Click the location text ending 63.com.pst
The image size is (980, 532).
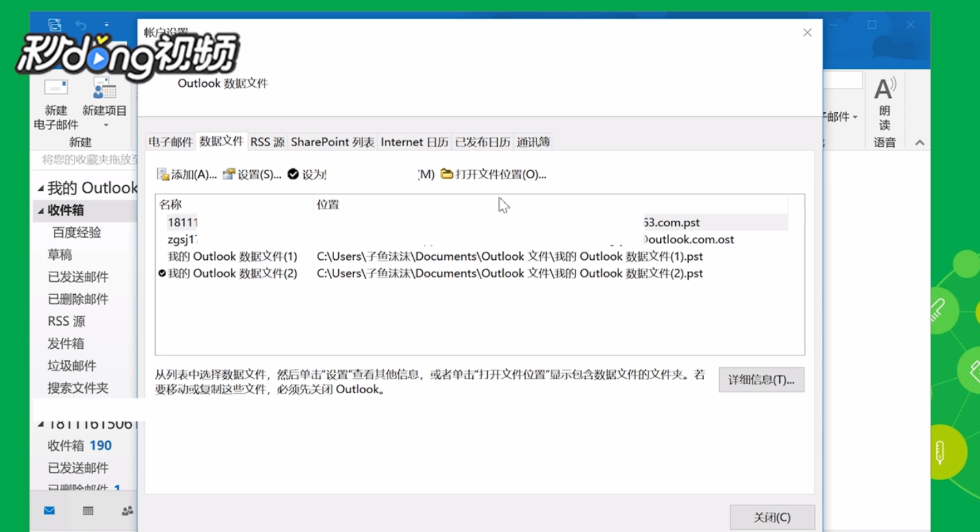(672, 222)
